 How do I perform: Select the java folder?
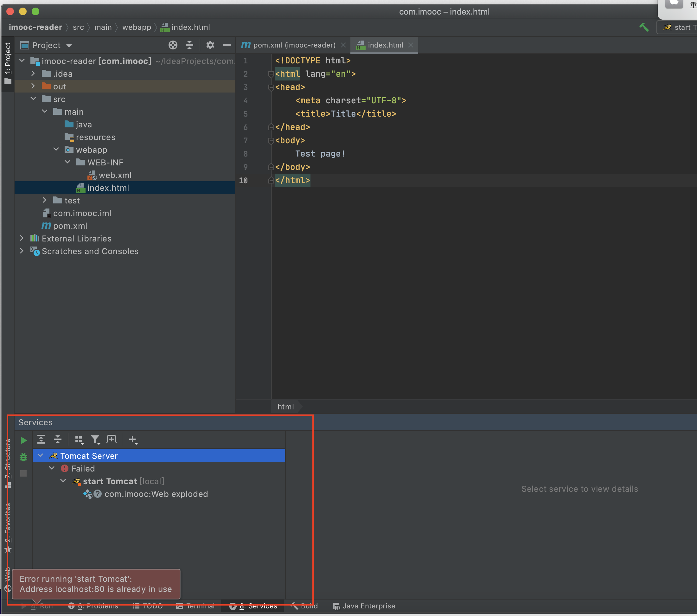[x=79, y=125]
